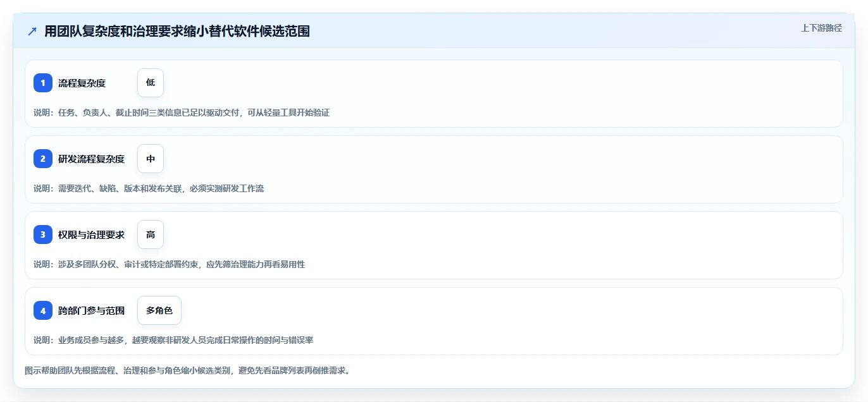Image resolution: width=868 pixels, height=402 pixels.
Task: Click the 跨部门参与范围 label
Action: click(x=91, y=310)
